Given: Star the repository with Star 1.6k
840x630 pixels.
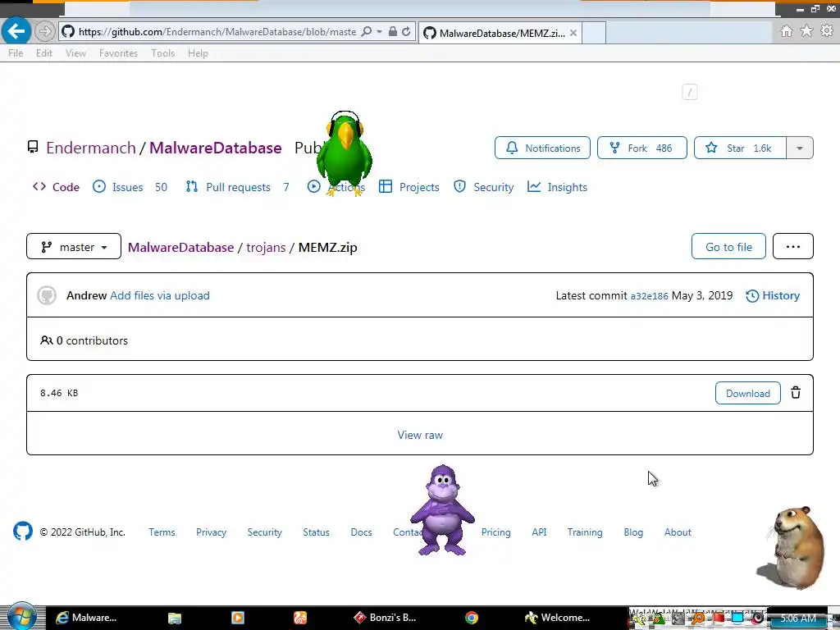Looking at the screenshot, I should (740, 148).
